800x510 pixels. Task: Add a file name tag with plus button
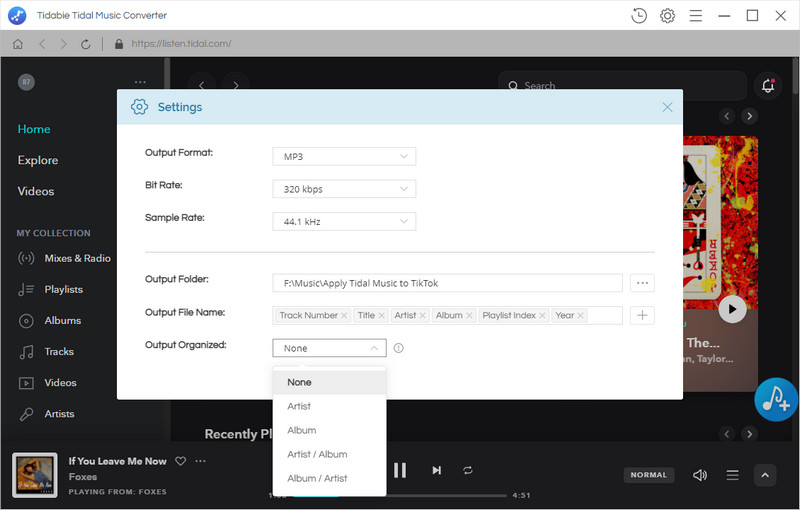[x=642, y=315]
